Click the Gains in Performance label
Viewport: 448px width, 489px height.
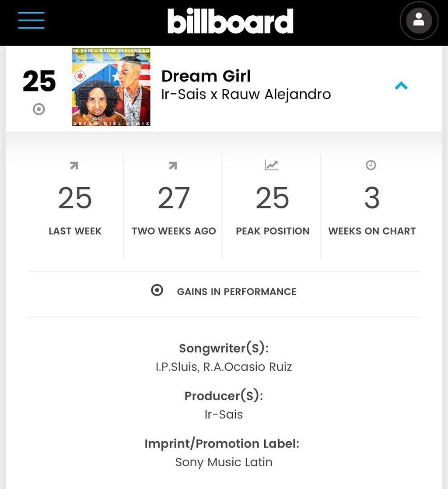(237, 292)
